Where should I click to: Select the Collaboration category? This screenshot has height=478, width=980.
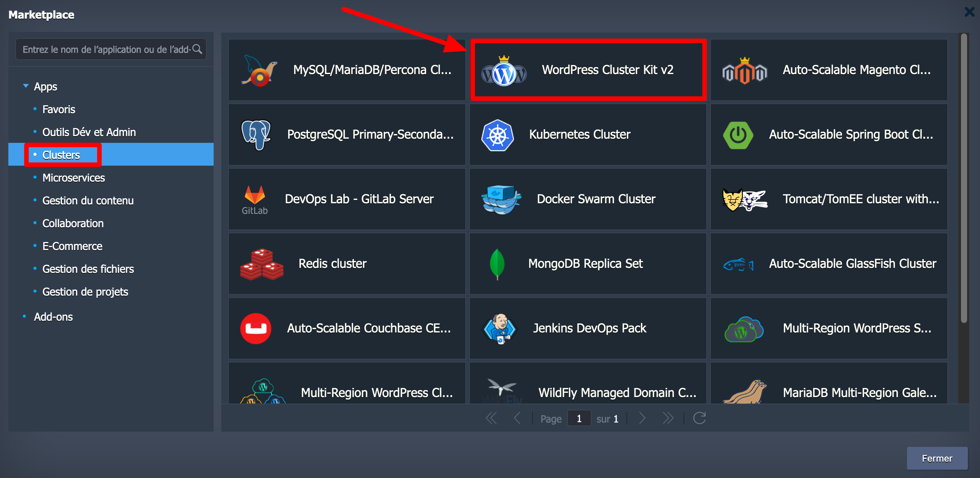click(73, 223)
